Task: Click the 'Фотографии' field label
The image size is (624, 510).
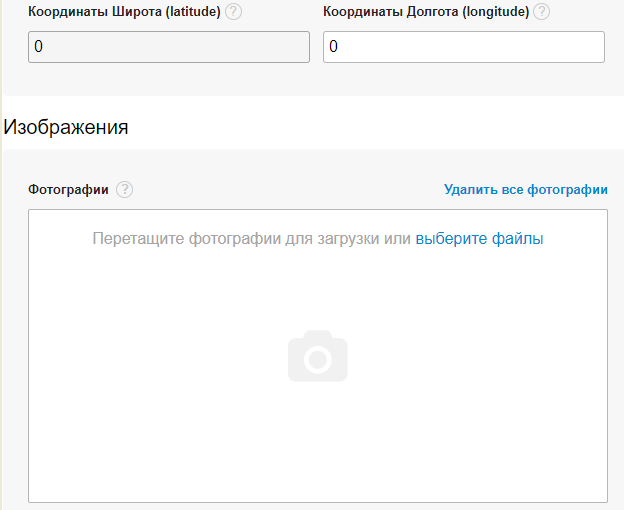Action: pos(68,190)
